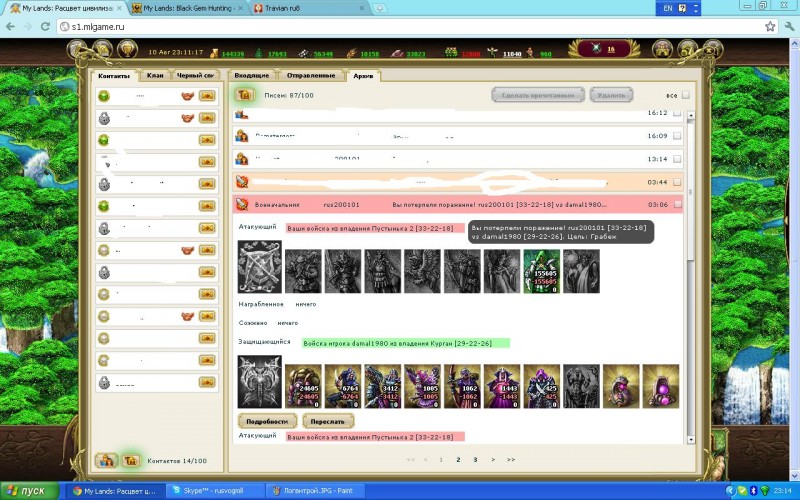
Task: Click the folder icon beside Контактов 14/100
Action: [131, 461]
